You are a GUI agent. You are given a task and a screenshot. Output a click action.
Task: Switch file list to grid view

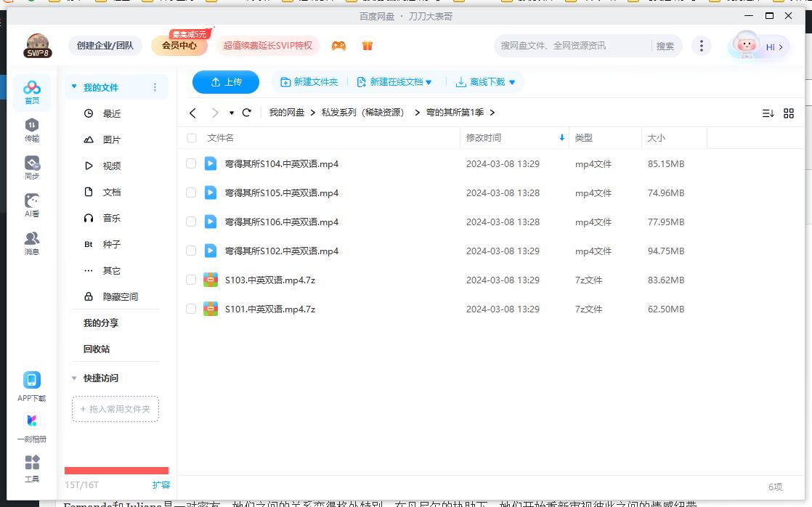pos(789,113)
